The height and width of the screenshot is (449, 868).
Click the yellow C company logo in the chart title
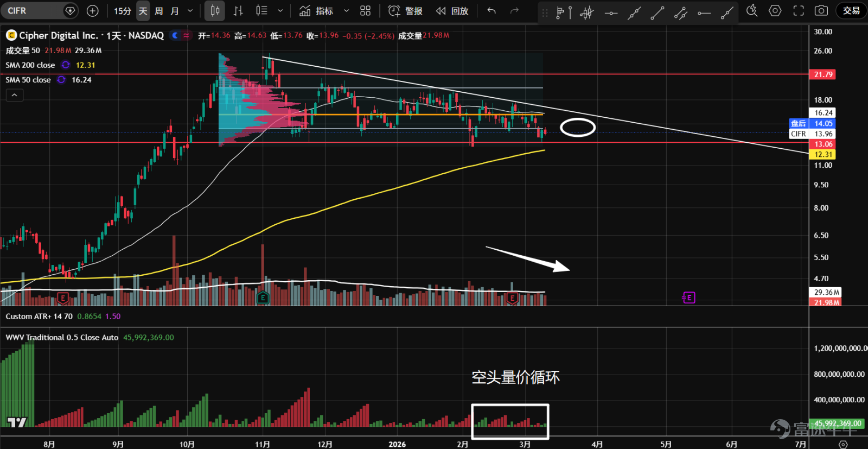[11, 36]
